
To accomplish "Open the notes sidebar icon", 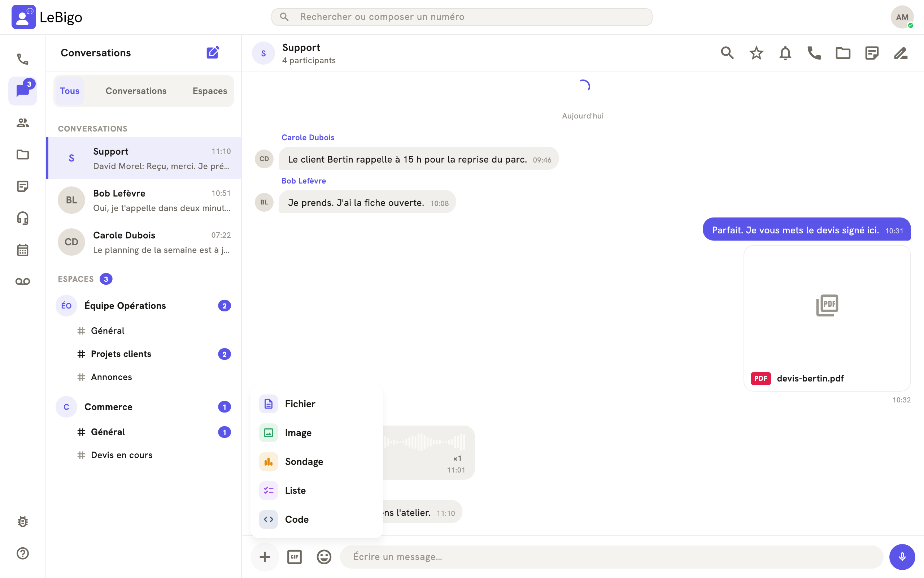I will tap(22, 186).
